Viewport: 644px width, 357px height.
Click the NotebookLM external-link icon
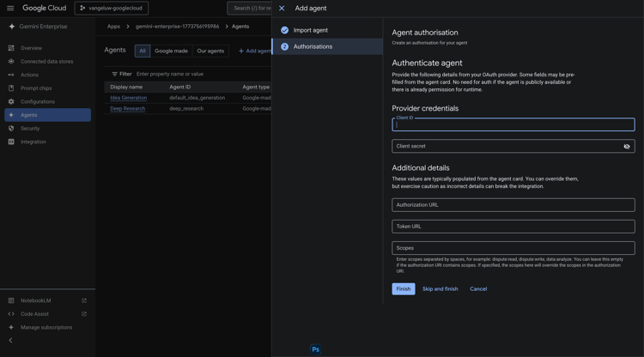click(x=84, y=300)
